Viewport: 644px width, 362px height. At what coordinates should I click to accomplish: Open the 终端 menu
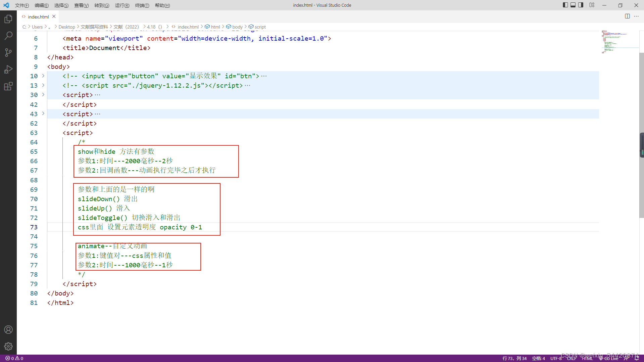click(142, 5)
